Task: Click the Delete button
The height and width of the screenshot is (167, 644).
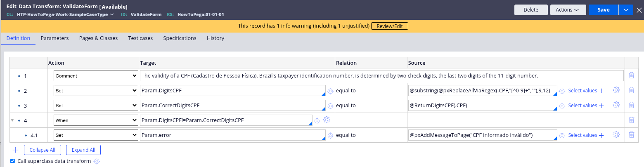Action: pyautogui.click(x=531, y=10)
